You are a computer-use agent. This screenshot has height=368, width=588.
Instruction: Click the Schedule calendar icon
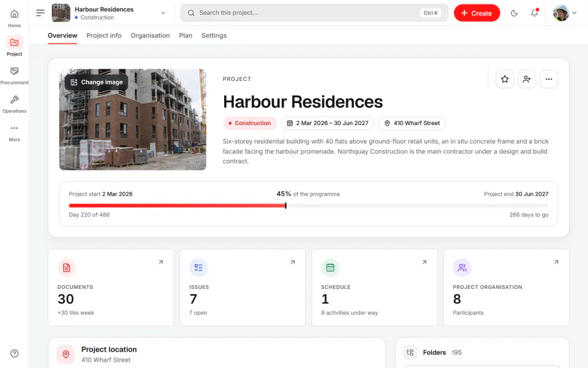(330, 268)
